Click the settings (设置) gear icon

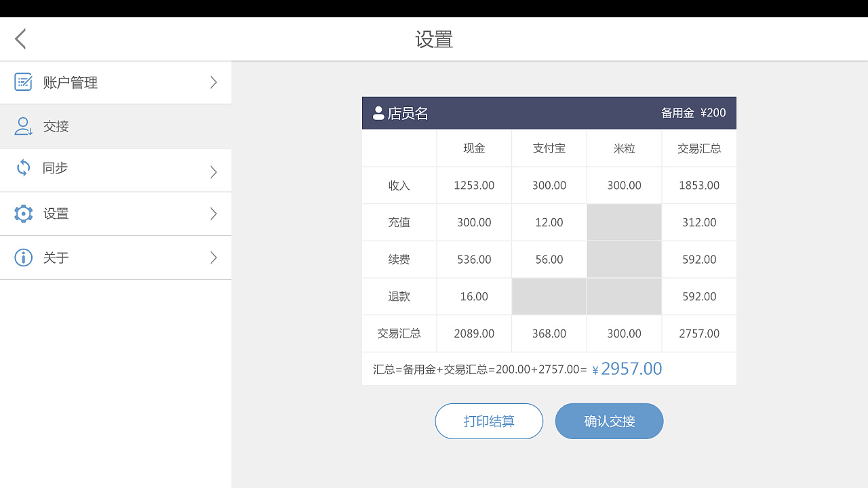[x=23, y=213]
